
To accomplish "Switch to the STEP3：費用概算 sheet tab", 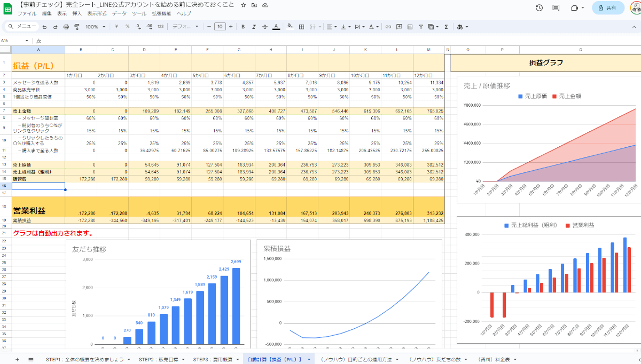I will [213, 360].
